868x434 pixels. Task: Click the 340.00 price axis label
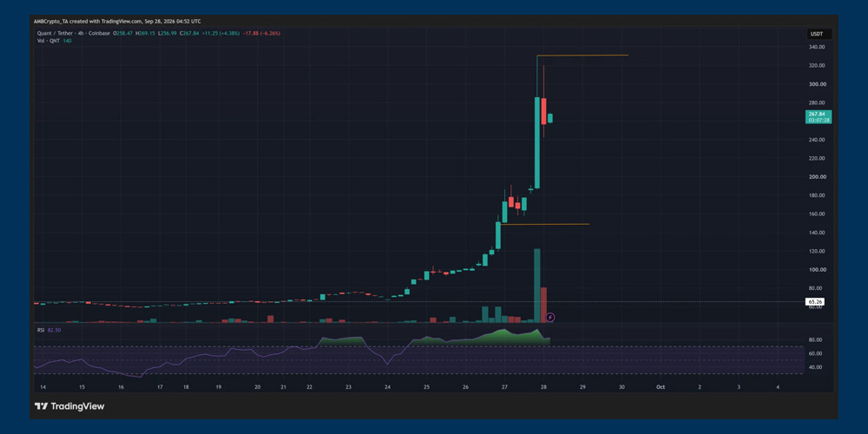tap(817, 47)
